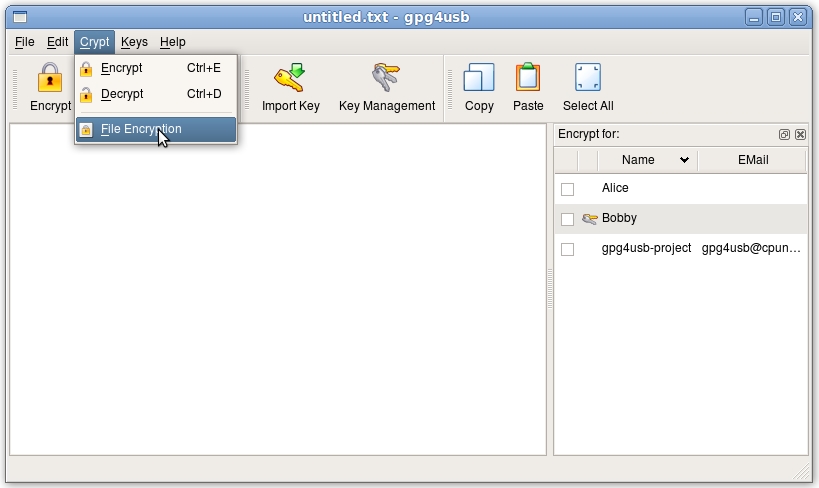Select the Alice key row
Viewport: 819px width, 488px height.
[x=681, y=189]
